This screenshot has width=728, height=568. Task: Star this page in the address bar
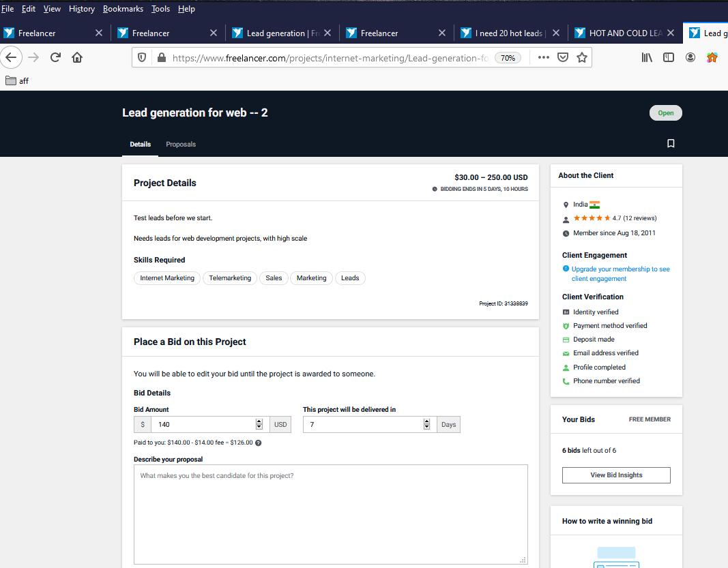[x=582, y=57]
